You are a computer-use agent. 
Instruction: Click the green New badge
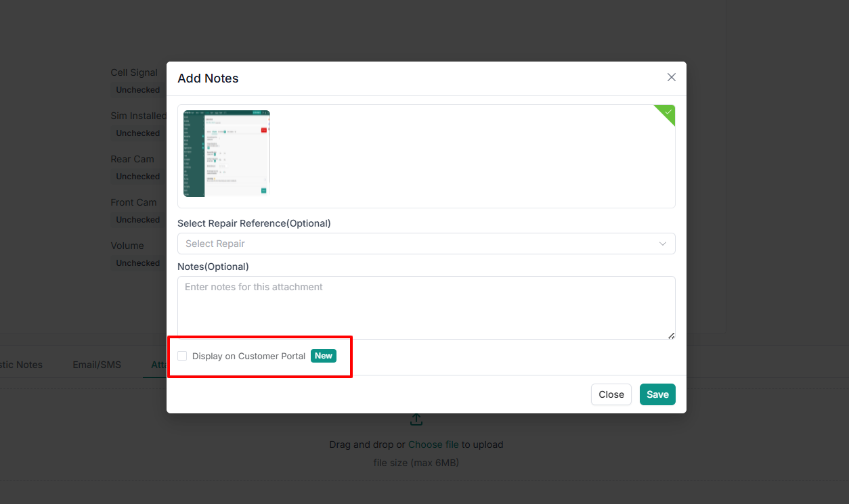(324, 356)
